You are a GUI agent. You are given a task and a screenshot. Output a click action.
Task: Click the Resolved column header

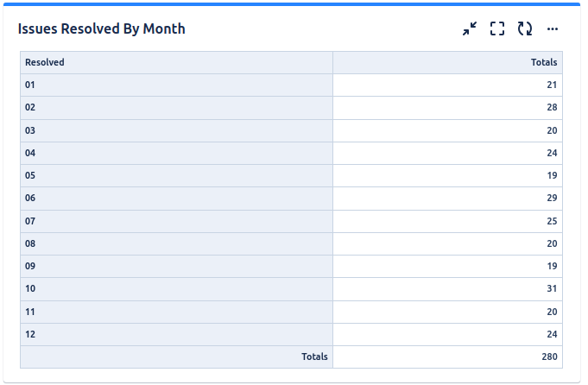click(x=45, y=62)
